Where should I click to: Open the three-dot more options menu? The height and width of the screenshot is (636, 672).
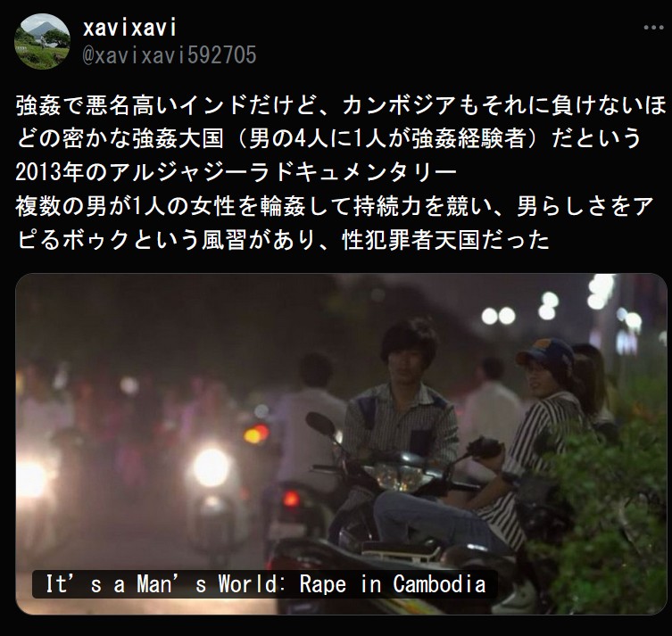[653, 28]
